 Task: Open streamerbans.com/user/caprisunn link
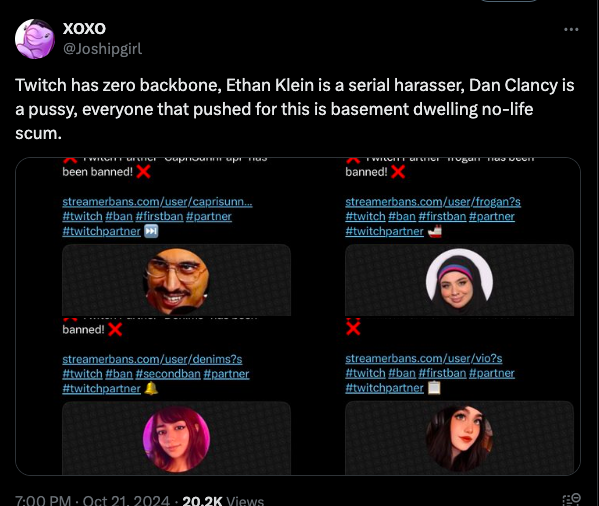tap(157, 201)
